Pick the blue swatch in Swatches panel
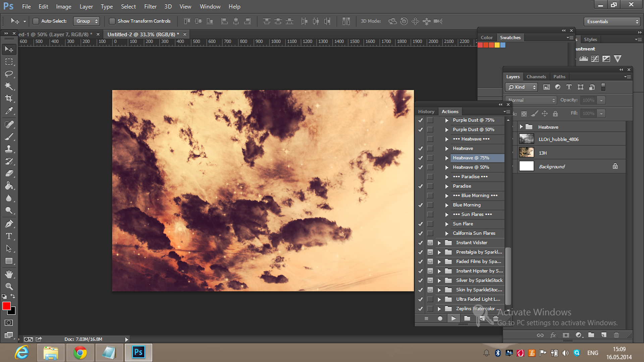Screen dimensions: 644x362 [x=503, y=45]
